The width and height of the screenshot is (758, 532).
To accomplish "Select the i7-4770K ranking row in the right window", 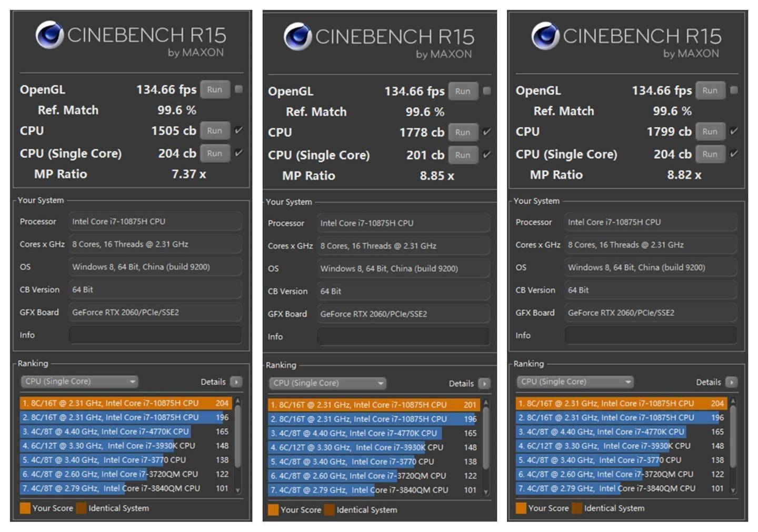I will tap(621, 431).
